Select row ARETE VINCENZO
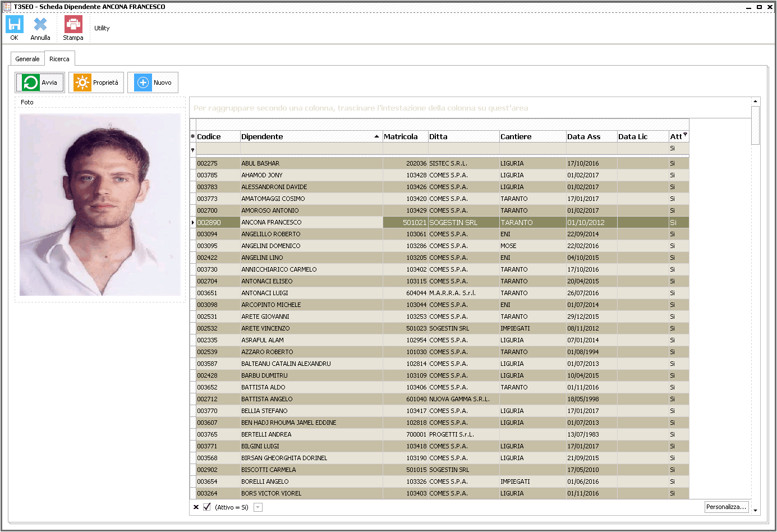The width and height of the screenshot is (777, 532). click(442, 328)
